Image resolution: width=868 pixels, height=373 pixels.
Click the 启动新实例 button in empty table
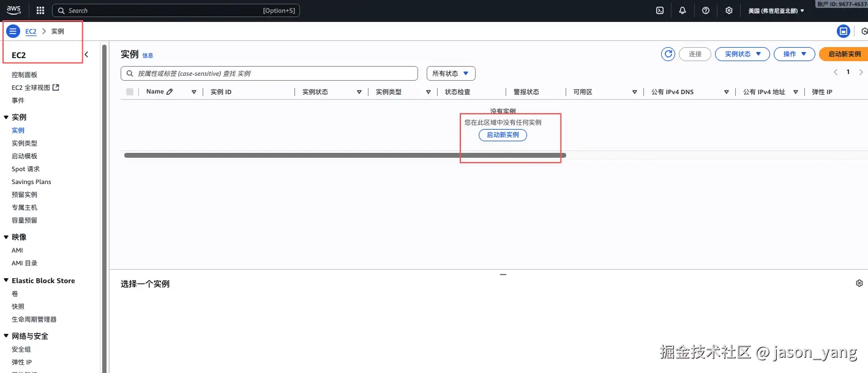click(503, 135)
